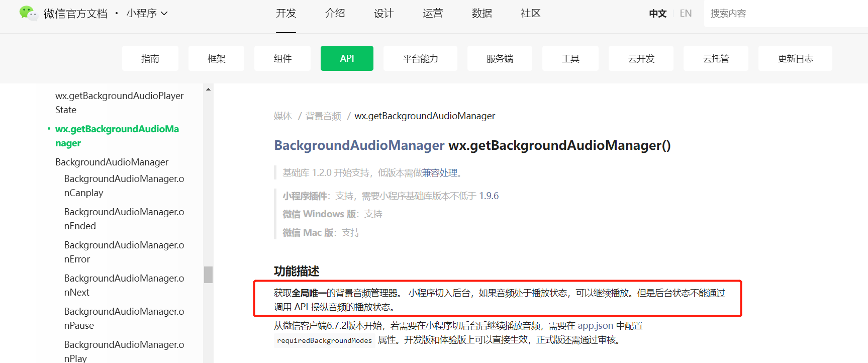
Task: Select the 开发 top navigation tab
Action: (x=286, y=14)
